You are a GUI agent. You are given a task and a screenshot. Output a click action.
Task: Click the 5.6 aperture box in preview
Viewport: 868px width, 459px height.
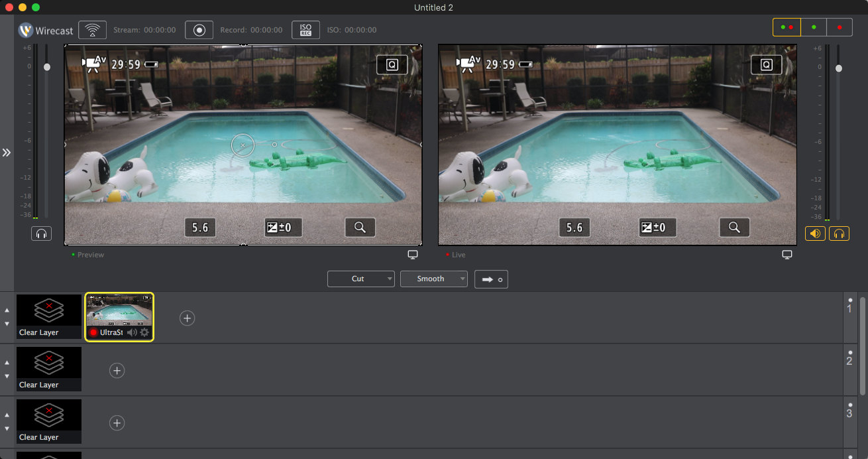pos(200,228)
